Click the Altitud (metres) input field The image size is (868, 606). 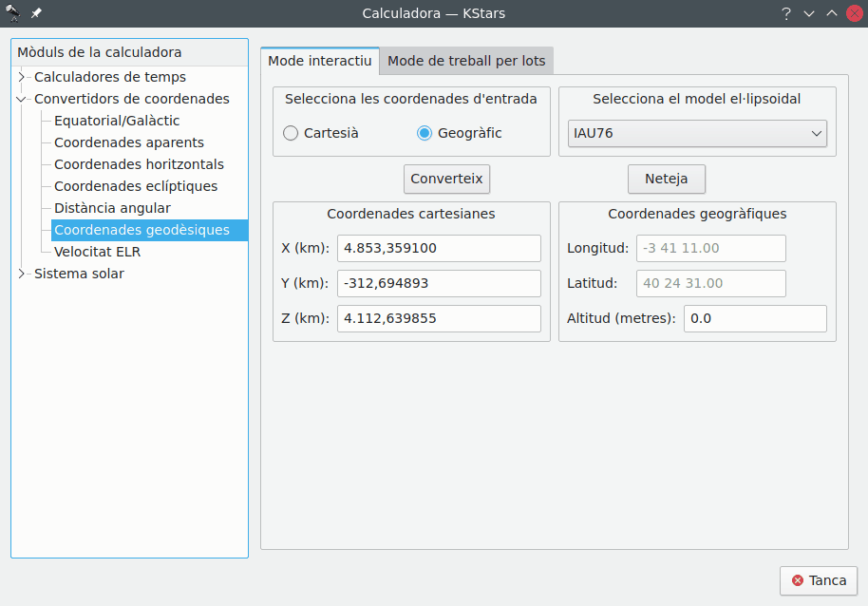[754, 318]
